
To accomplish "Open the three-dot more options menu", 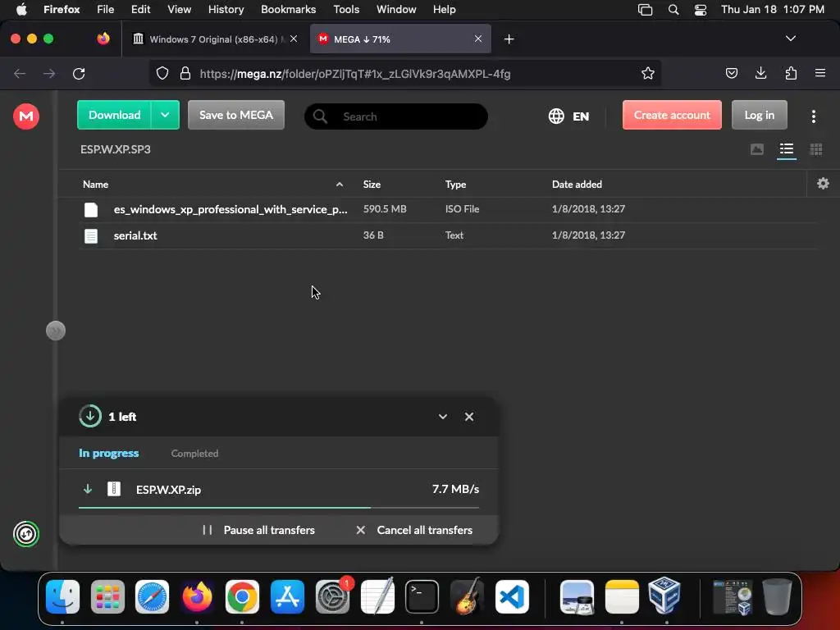I will [813, 116].
